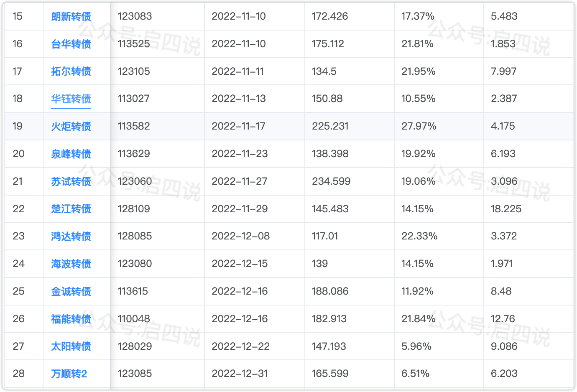
Task: Open the 泉峰转债 bond link
Action: pyautogui.click(x=71, y=154)
